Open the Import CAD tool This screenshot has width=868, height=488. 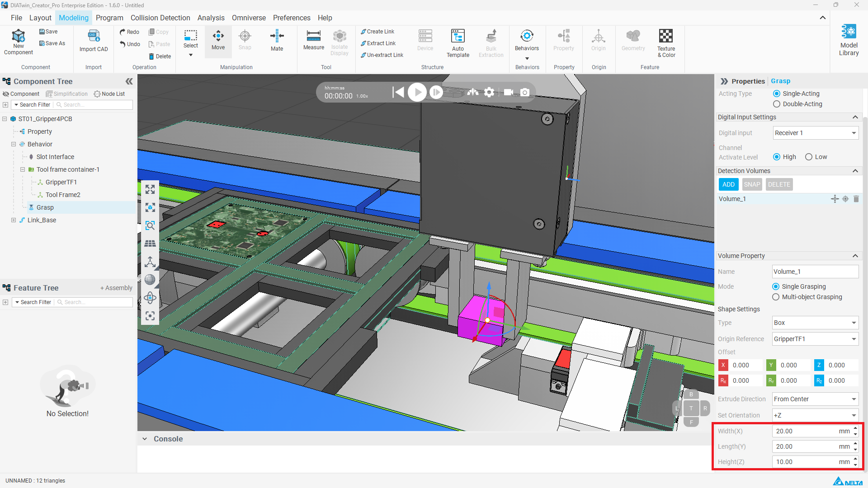[94, 41]
